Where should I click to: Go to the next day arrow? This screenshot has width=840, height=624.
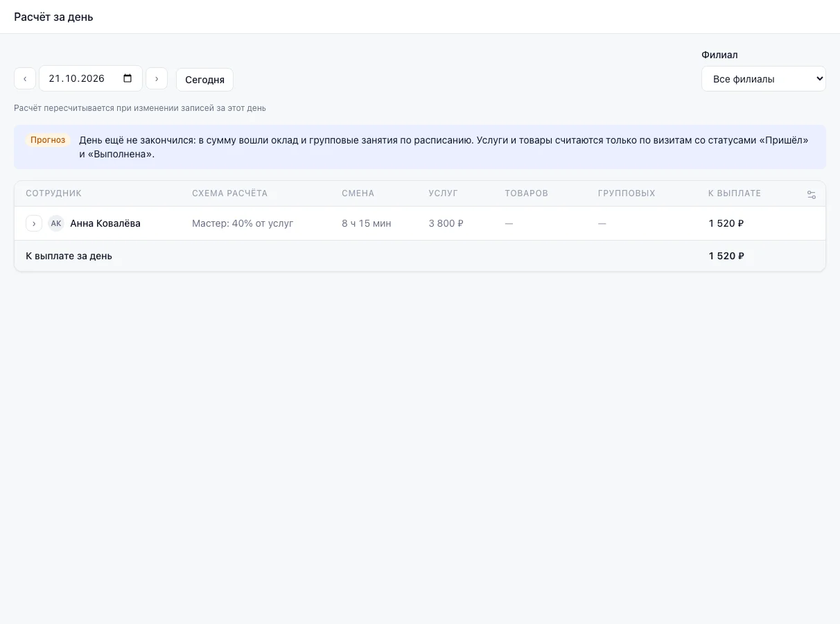tap(157, 78)
